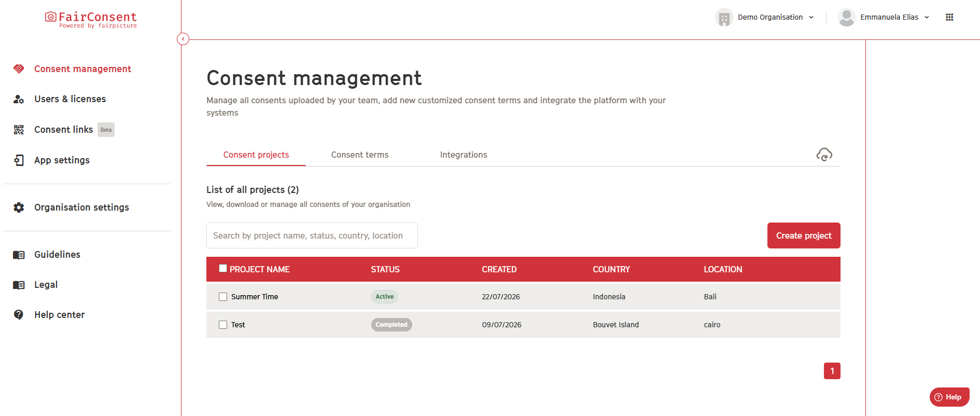Click the Emmanuela Elias avatar icon
The width and height of the screenshot is (980, 416).
pos(846,17)
